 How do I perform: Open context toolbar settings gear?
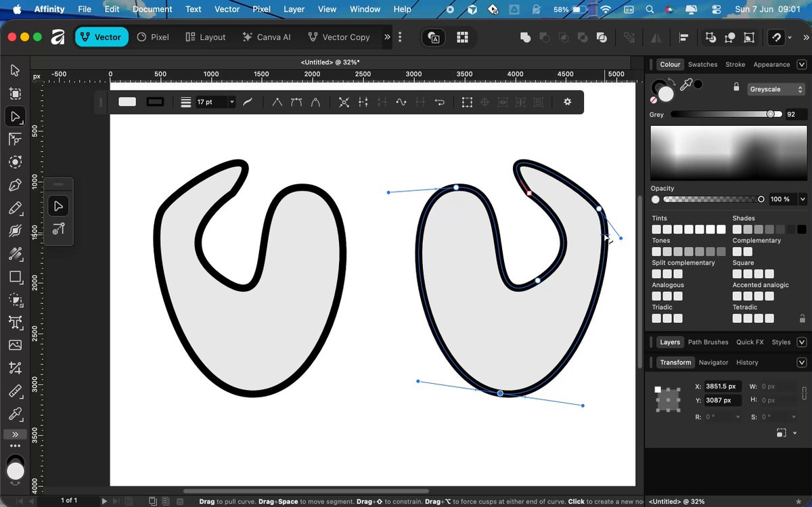[x=567, y=102]
